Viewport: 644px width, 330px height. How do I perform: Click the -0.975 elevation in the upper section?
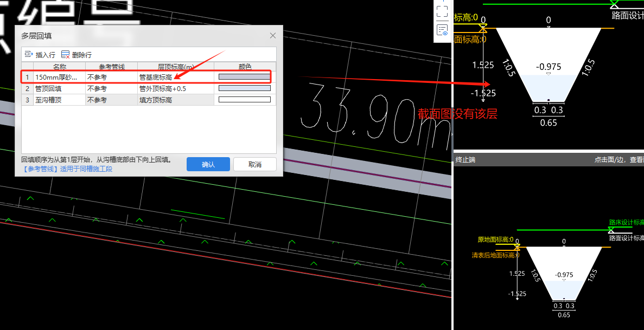click(549, 67)
